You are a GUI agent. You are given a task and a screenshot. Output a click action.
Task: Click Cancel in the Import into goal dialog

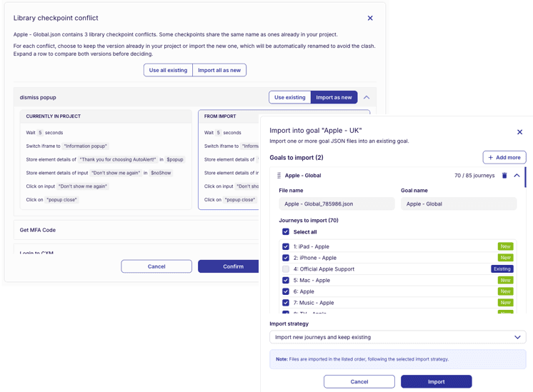(x=359, y=382)
